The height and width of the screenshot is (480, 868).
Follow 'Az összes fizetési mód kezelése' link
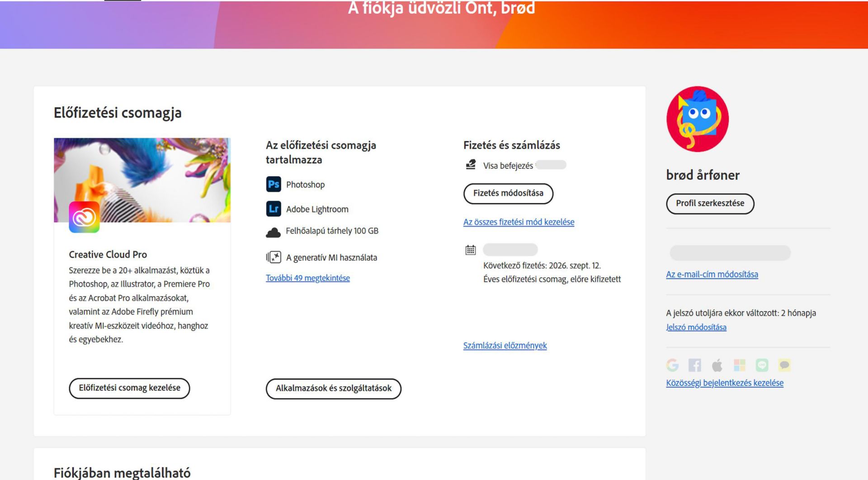click(x=519, y=222)
